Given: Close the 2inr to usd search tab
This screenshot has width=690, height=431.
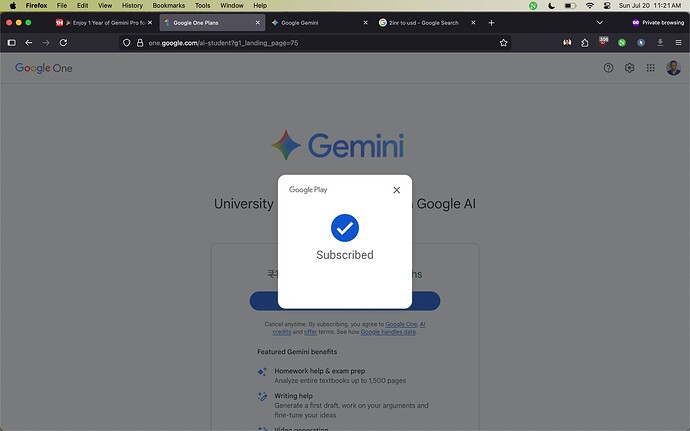Looking at the screenshot, I should (x=473, y=22).
